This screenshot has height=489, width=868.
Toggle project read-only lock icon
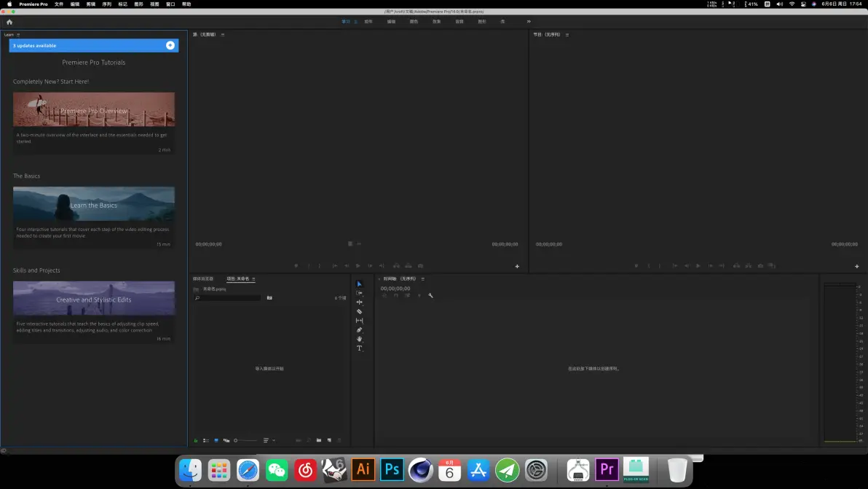pyautogui.click(x=195, y=440)
